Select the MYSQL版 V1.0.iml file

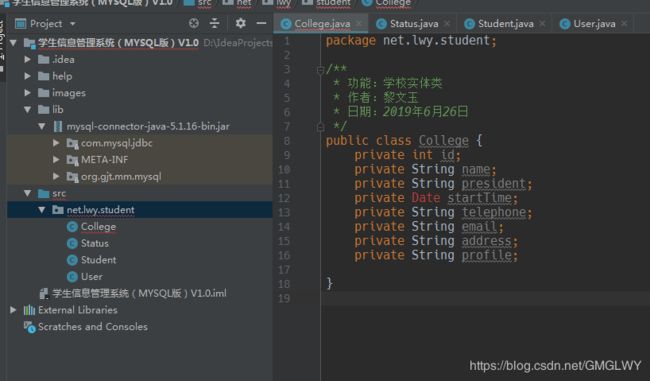[139, 294]
